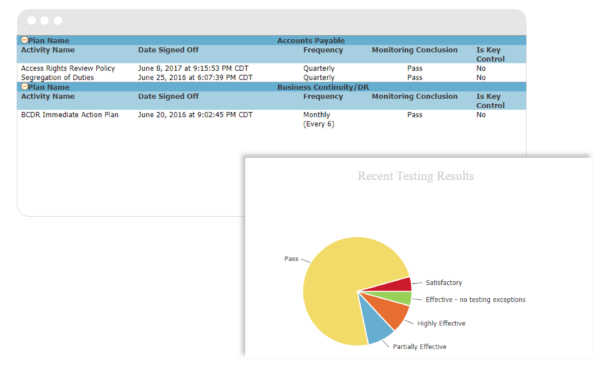This screenshot has height=386, width=600.
Task: Click the middle window control dot
Action: 45,20
